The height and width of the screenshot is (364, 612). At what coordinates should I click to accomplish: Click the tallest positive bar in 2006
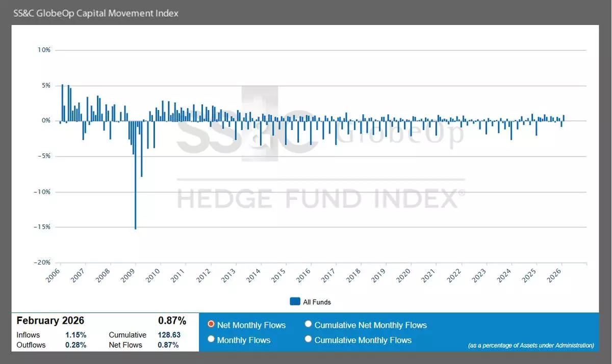[62, 102]
